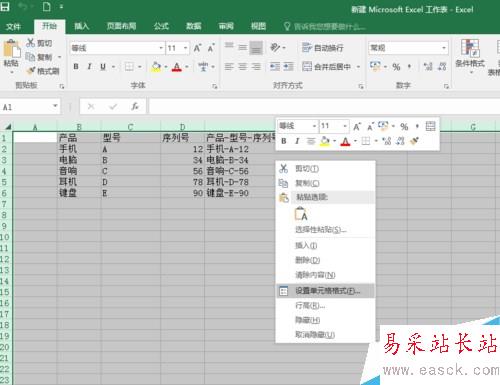Screen dimensions: 500x385
Task: Choose Hide (隐藏) in context menu
Action: pyautogui.click(x=325, y=320)
